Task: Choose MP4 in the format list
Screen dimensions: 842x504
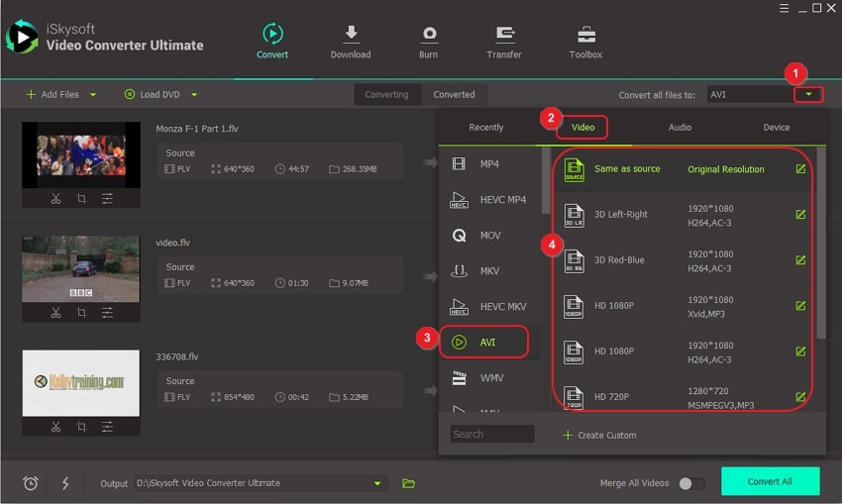Action: click(x=489, y=163)
